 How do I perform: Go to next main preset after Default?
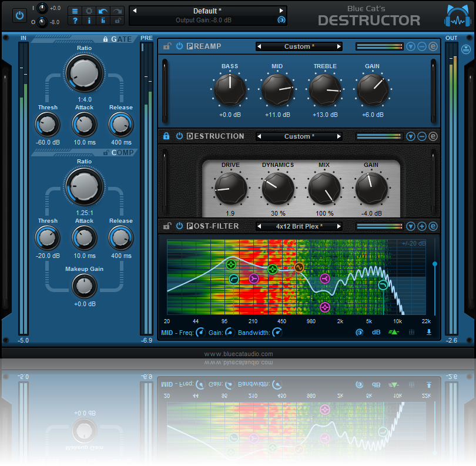[281, 11]
